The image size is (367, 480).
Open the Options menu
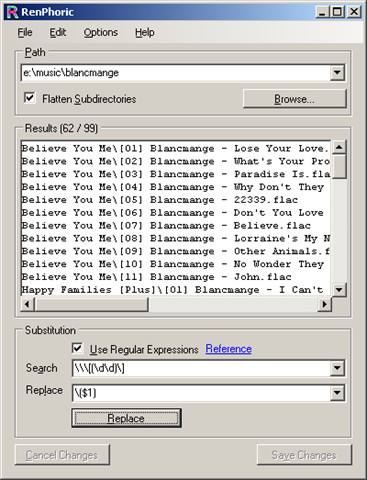[x=101, y=32]
